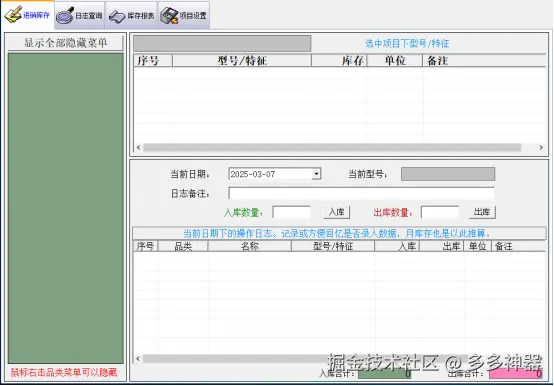The width and height of the screenshot is (554, 386).
Task: Click the log table's left scroll arrow
Action: (138, 358)
